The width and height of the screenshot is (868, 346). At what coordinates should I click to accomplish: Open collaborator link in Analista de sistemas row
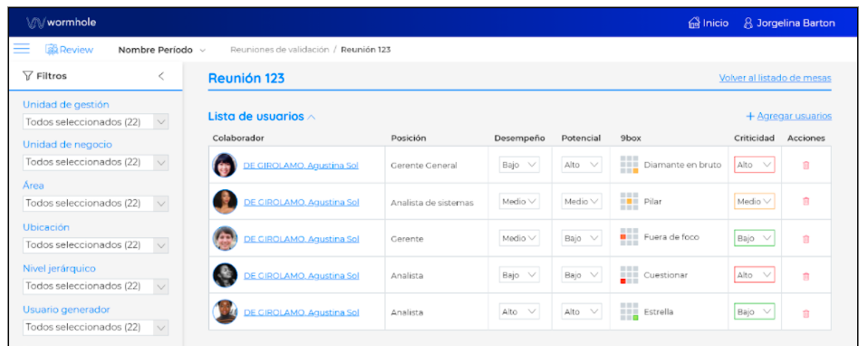pos(301,202)
